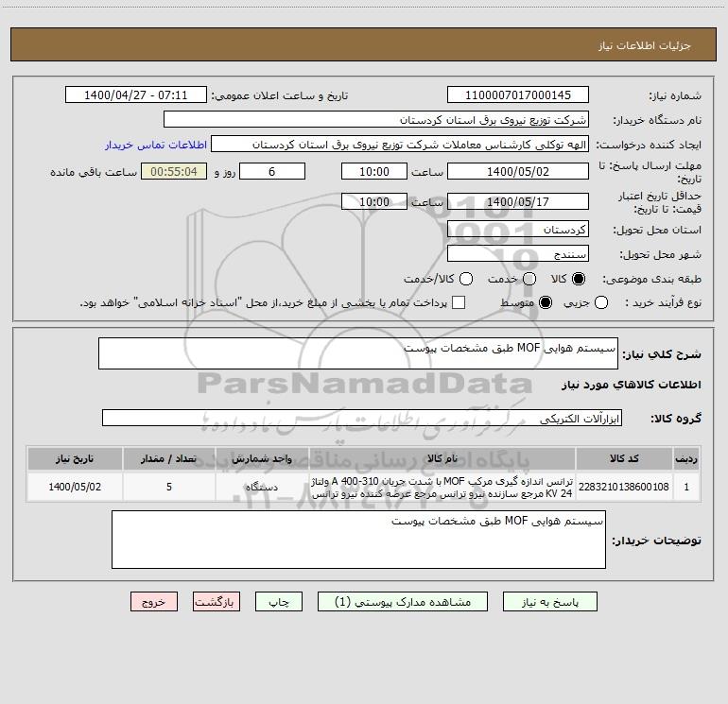Screen dimensions: 728x704
Task: Click the خروج exit button
Action: click(x=154, y=602)
